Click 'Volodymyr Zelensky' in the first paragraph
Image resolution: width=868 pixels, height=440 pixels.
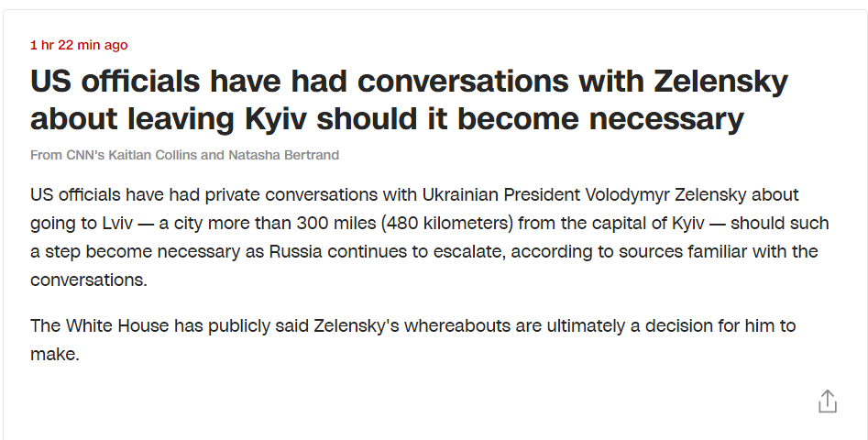coord(665,195)
